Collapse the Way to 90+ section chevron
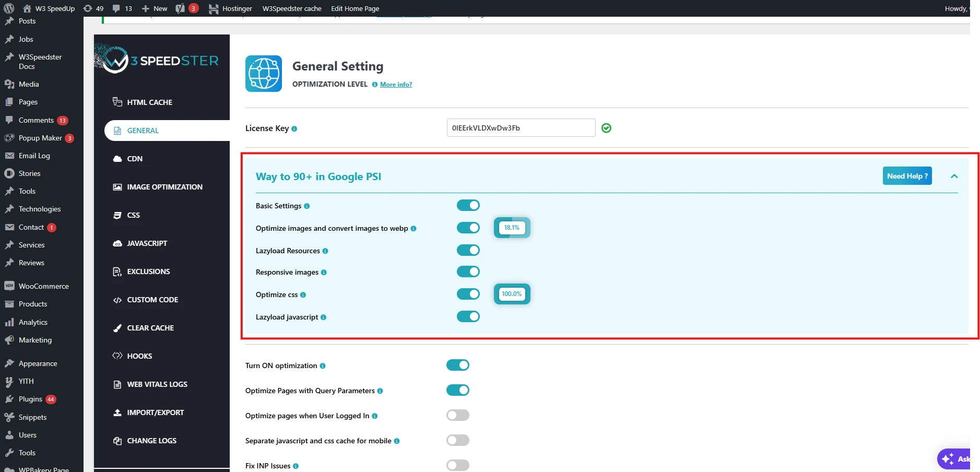 coord(954,176)
